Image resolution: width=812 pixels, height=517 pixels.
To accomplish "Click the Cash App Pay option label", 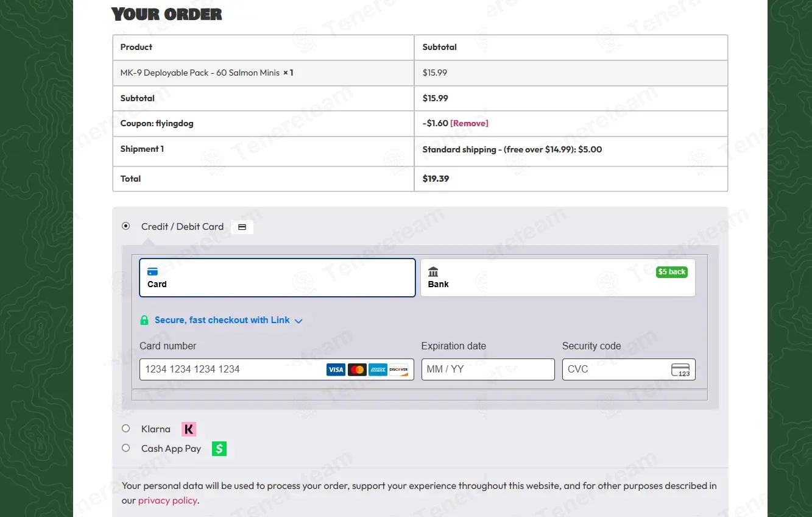I will point(171,449).
